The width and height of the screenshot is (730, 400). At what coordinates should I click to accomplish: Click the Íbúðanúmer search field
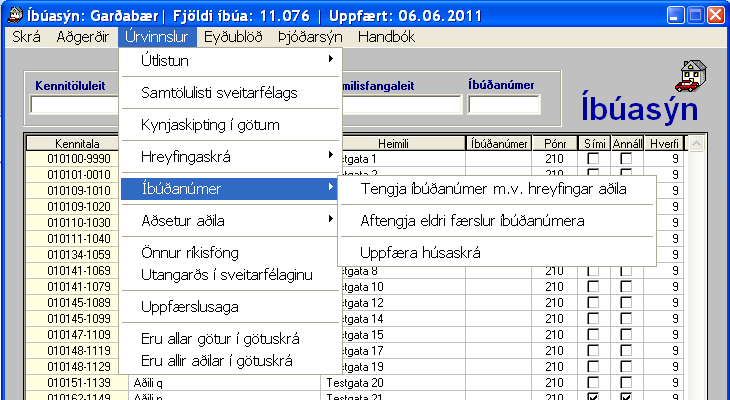[504, 104]
